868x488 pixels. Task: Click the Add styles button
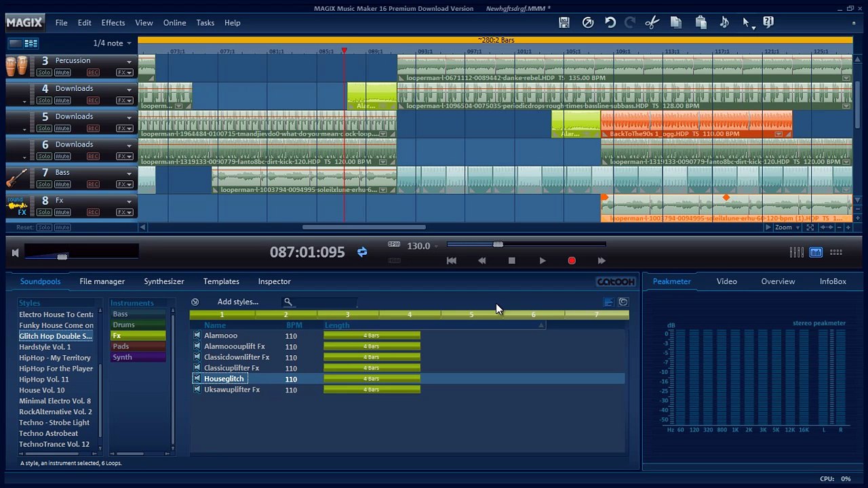coord(238,302)
